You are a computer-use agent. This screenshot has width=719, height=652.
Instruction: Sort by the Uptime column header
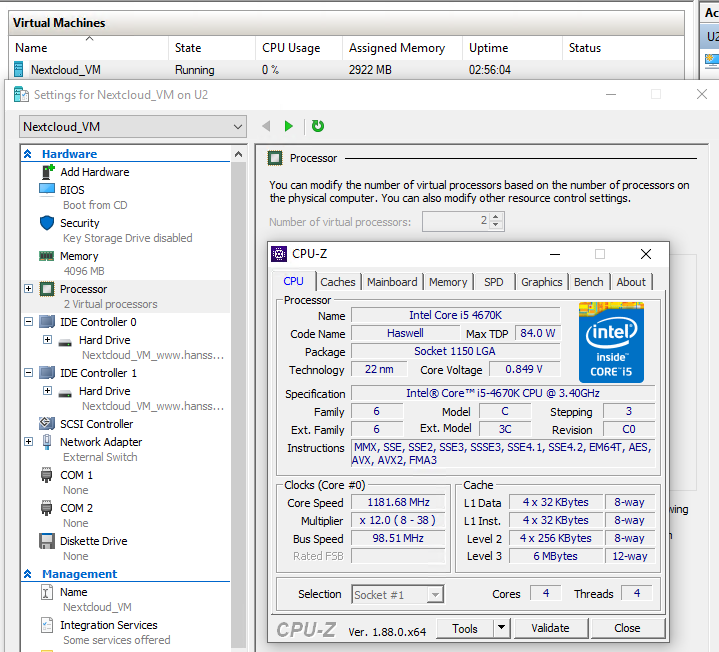pyautogui.click(x=512, y=48)
